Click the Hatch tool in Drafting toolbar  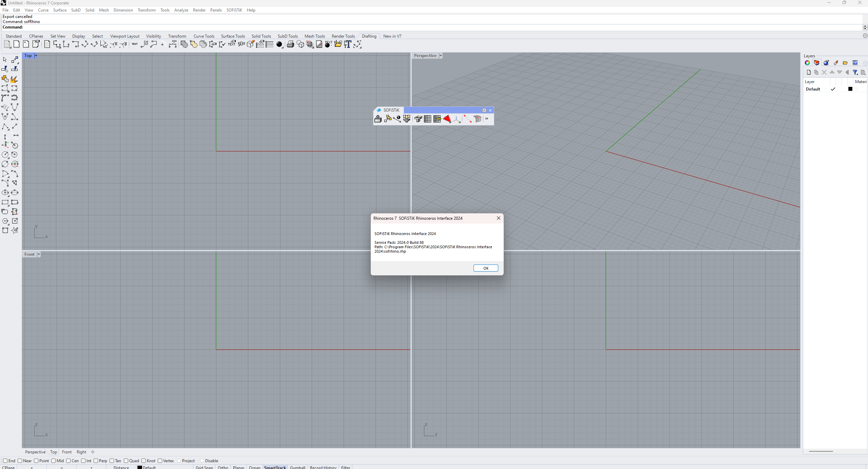coord(184,44)
